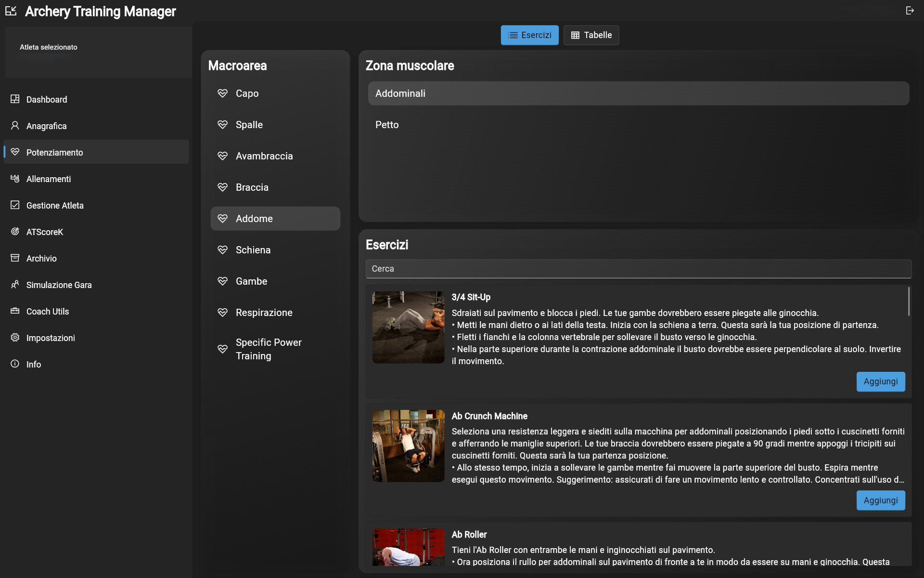
Task: Click the 3/4 Sit-Up thumbnail image
Action: point(409,327)
